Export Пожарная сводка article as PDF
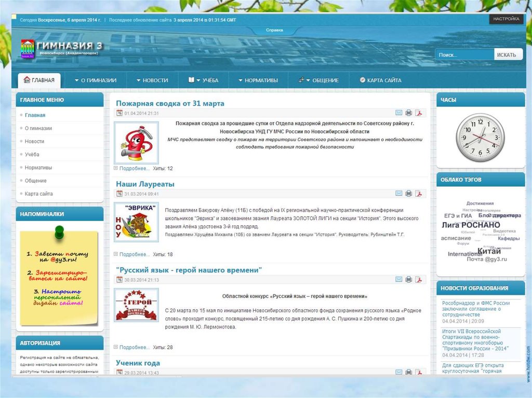The image size is (532, 398). click(x=419, y=113)
